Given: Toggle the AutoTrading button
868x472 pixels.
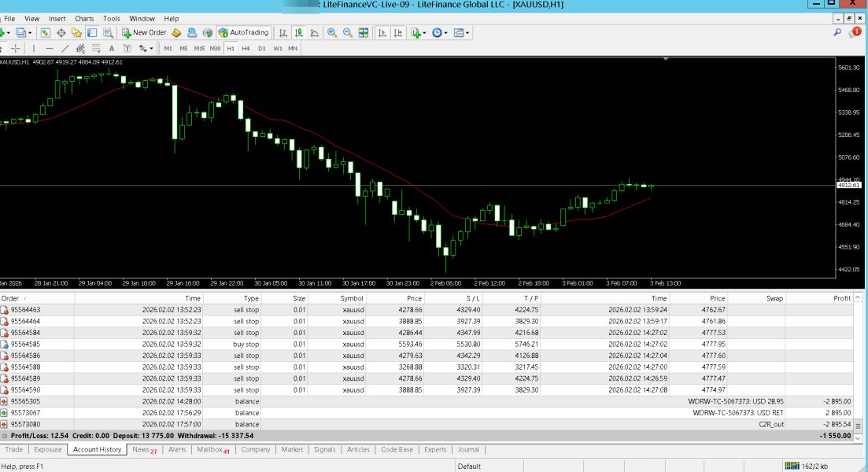Looking at the screenshot, I should pyautogui.click(x=244, y=33).
